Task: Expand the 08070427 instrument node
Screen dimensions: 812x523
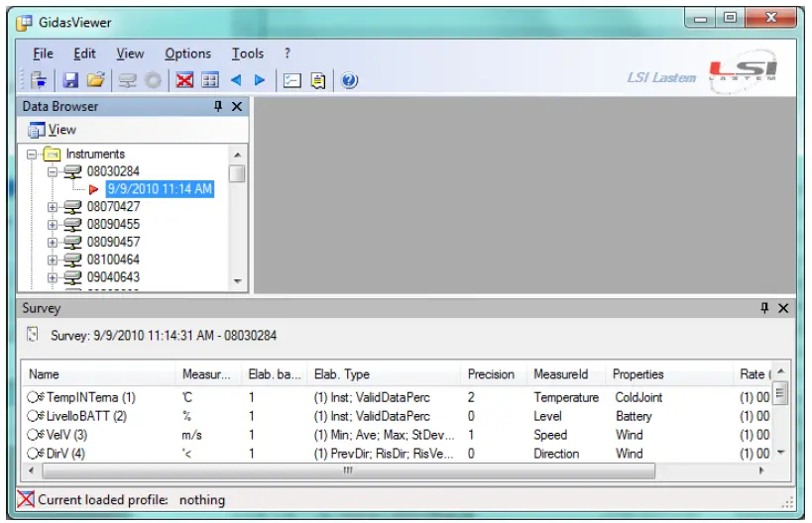Action: pyautogui.click(x=52, y=207)
